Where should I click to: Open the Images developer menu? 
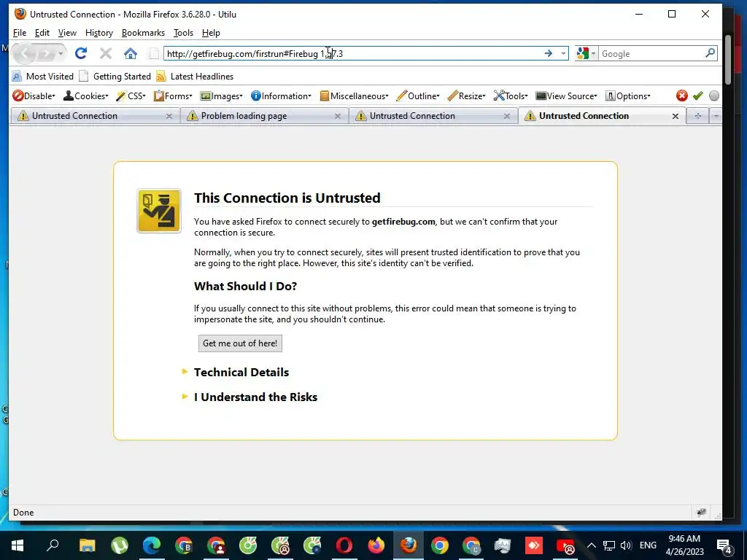[222, 96]
